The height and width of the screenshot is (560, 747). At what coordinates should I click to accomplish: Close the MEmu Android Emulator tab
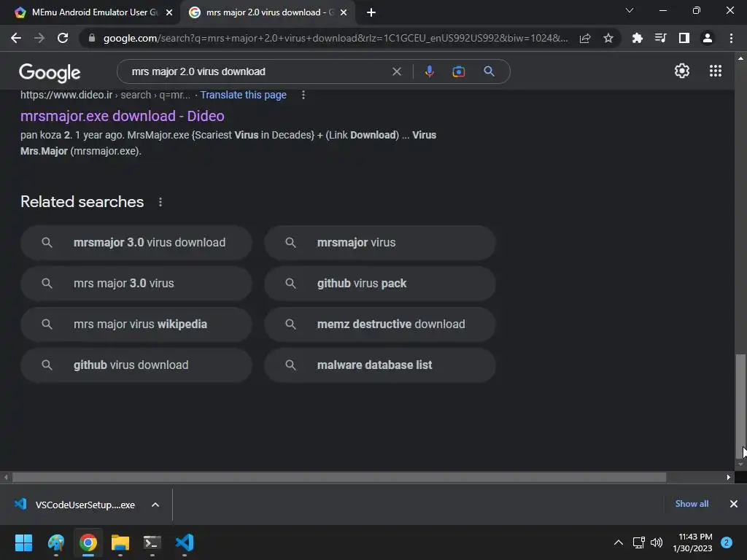(x=169, y=12)
